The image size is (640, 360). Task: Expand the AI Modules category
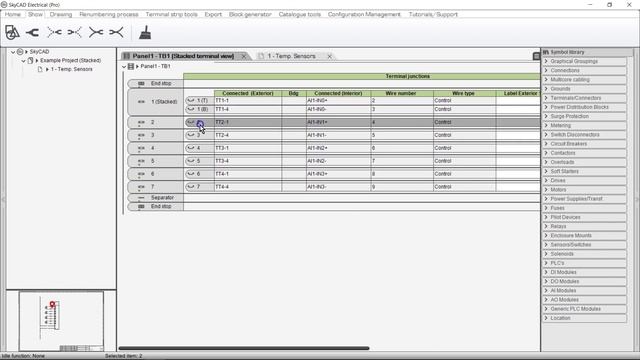tap(546, 291)
